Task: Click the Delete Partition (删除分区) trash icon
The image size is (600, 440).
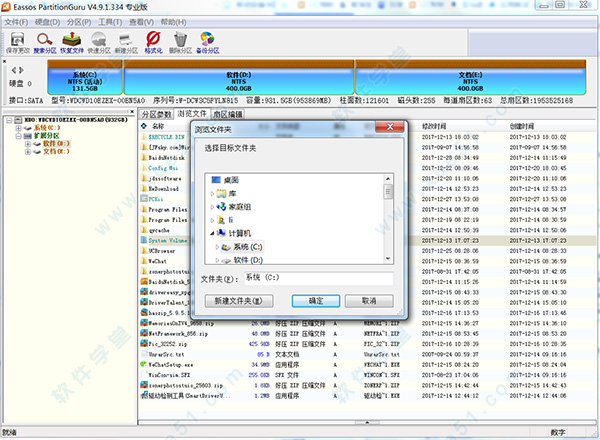Action: tap(181, 42)
